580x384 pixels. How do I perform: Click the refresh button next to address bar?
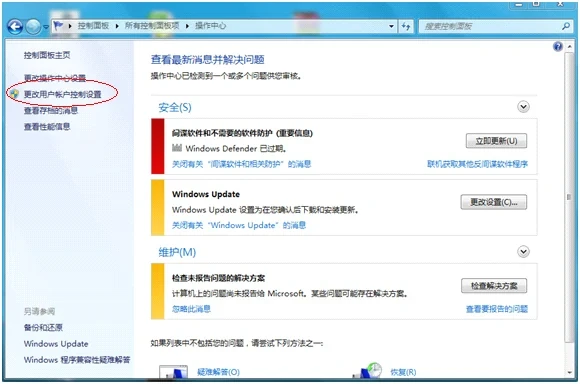406,26
